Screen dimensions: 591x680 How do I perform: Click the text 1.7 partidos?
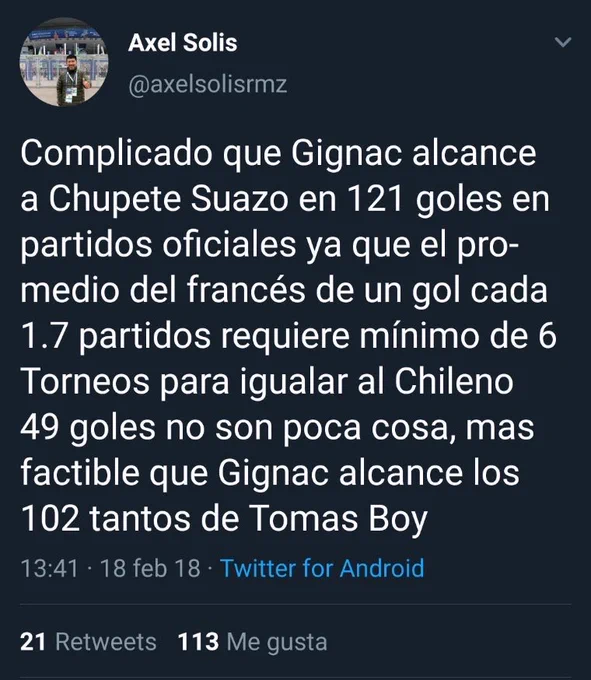[115, 337]
